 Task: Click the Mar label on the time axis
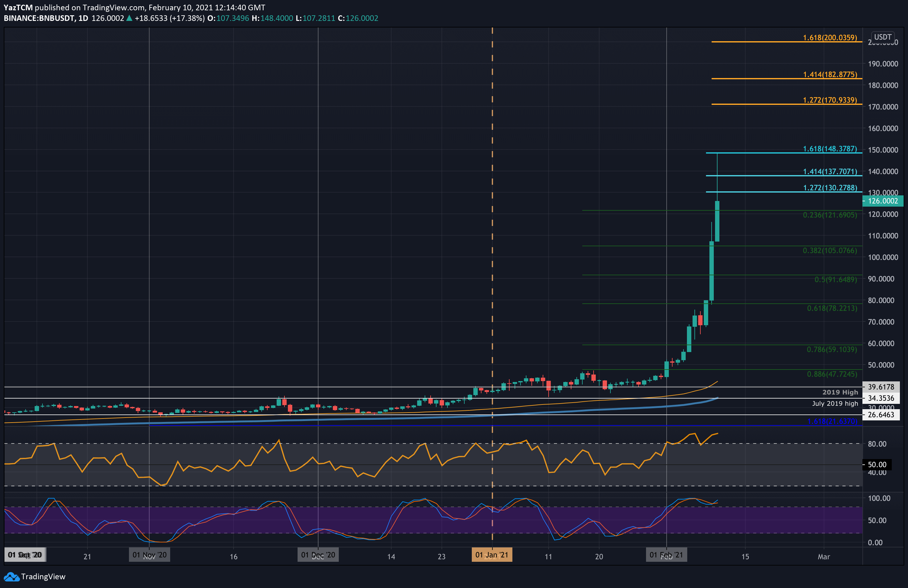coord(824,557)
